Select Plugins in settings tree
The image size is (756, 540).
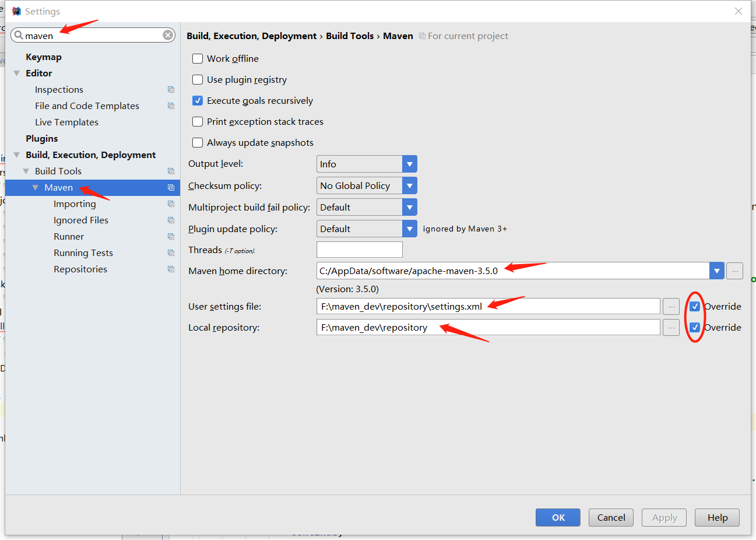(x=42, y=138)
